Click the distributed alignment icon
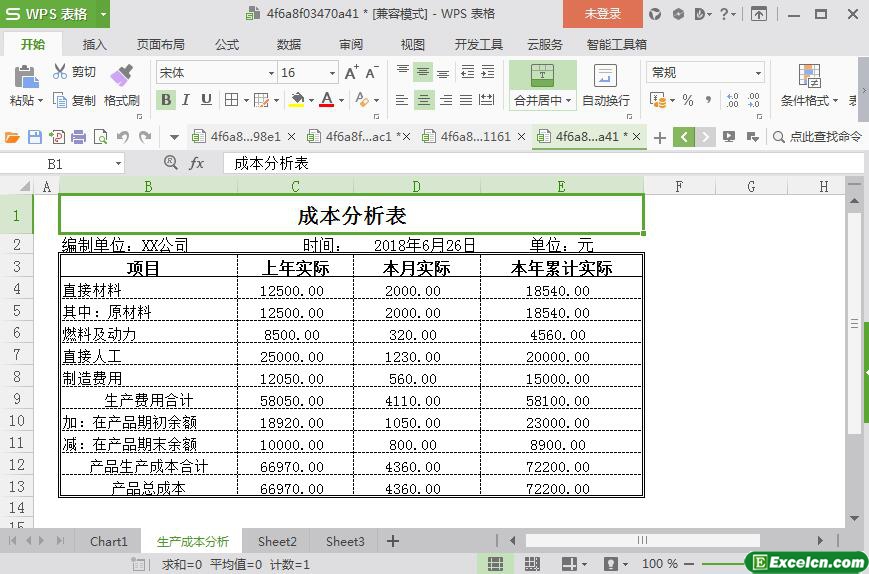 (x=487, y=100)
